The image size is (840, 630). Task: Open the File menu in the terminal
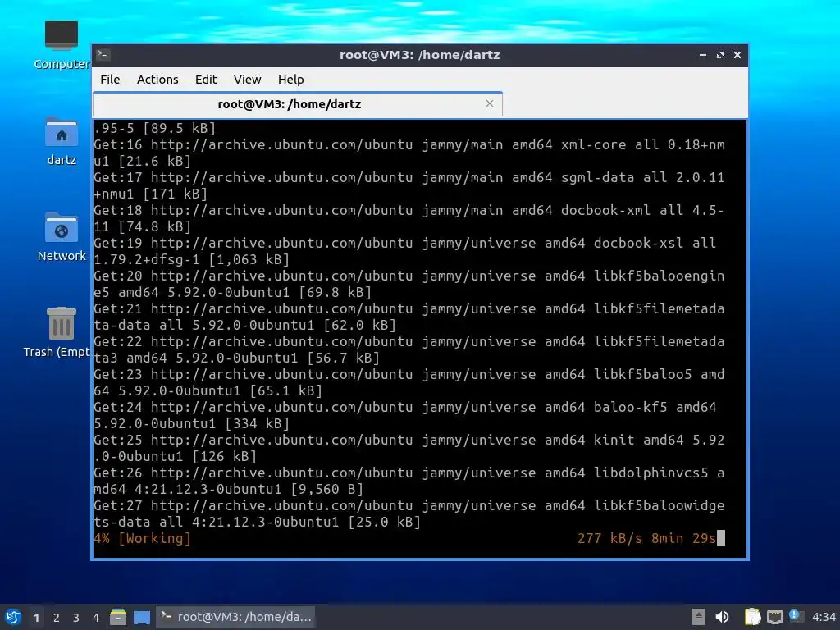tap(110, 80)
